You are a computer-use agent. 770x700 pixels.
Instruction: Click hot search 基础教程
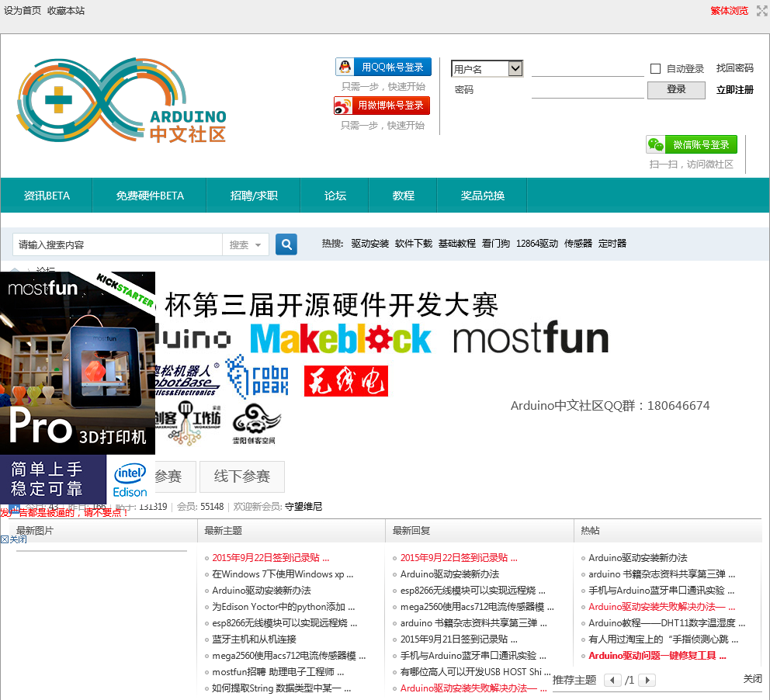tap(456, 244)
